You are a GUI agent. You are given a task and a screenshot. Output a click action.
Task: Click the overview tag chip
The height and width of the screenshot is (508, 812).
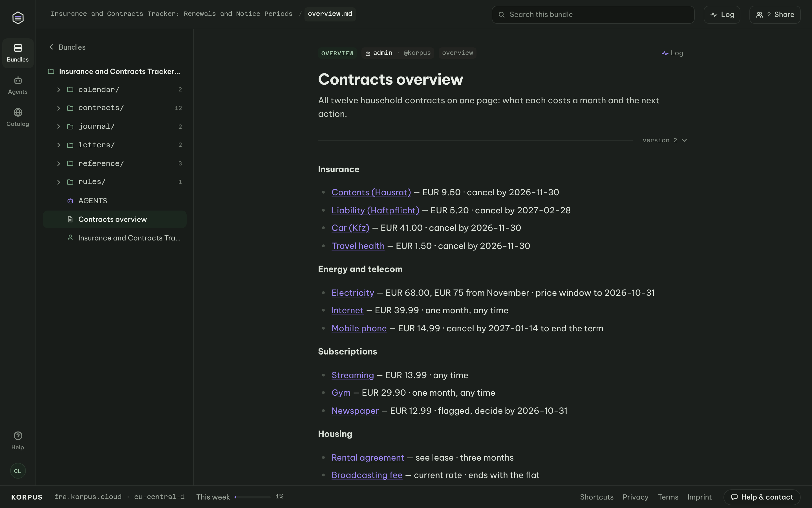tap(457, 53)
